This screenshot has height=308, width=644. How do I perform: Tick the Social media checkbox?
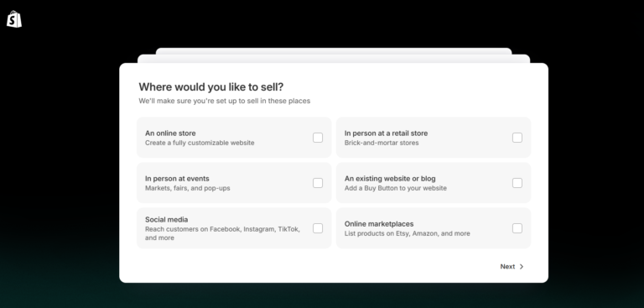point(318,227)
